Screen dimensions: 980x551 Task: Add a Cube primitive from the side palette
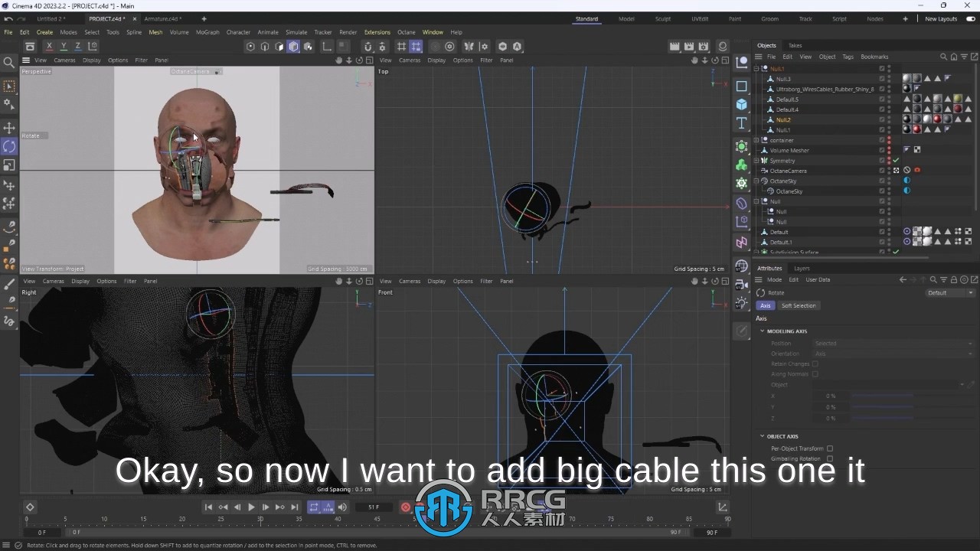point(741,105)
